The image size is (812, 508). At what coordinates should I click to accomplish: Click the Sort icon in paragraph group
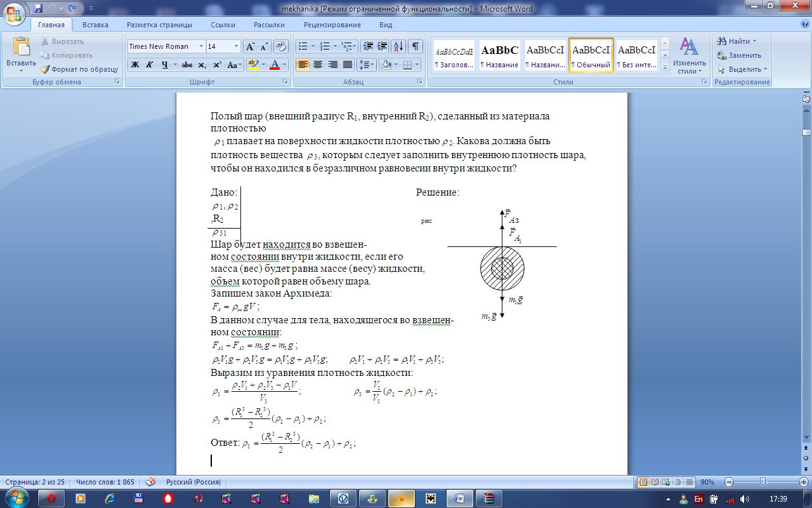coord(398,46)
